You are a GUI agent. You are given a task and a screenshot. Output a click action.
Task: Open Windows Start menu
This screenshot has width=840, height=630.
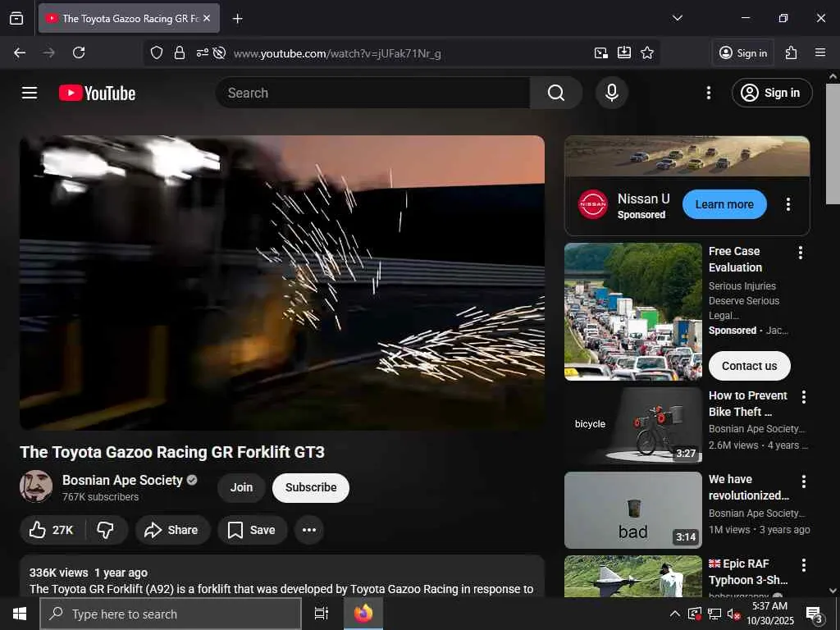click(x=20, y=614)
